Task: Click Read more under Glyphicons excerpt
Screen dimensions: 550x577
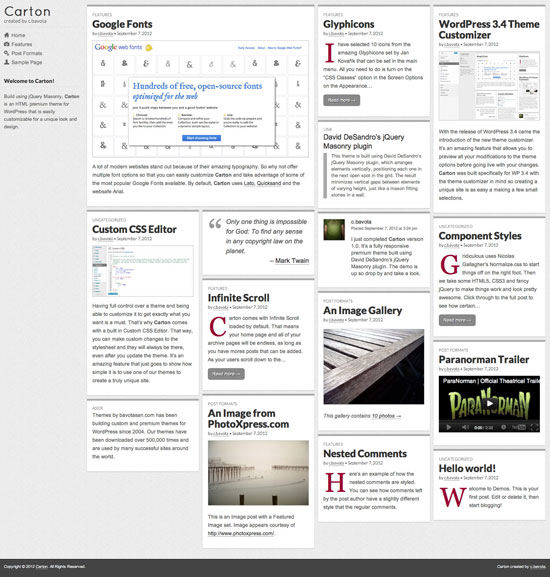Action: click(341, 100)
